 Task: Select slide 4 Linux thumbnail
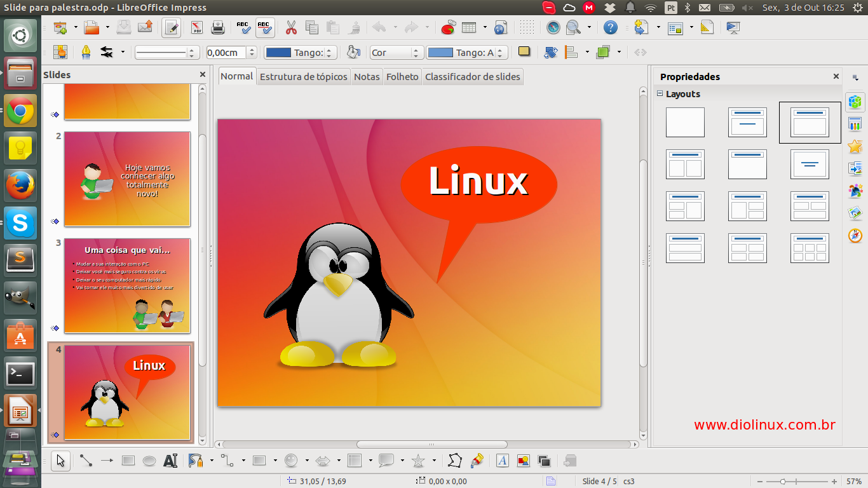[127, 392]
